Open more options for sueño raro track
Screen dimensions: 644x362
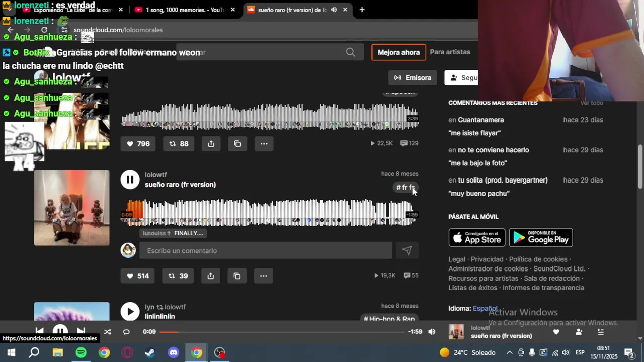[x=263, y=276]
